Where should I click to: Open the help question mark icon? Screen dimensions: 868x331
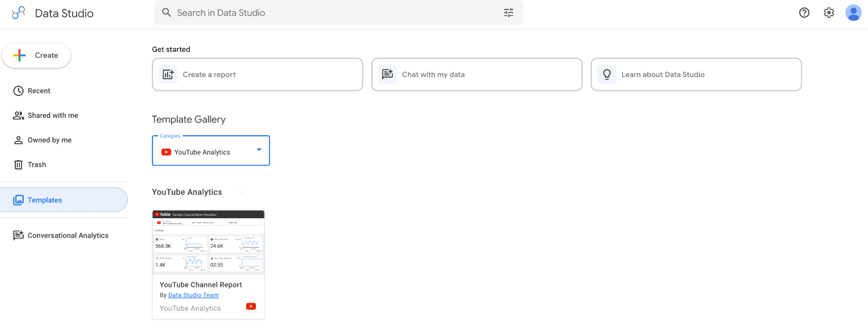804,13
